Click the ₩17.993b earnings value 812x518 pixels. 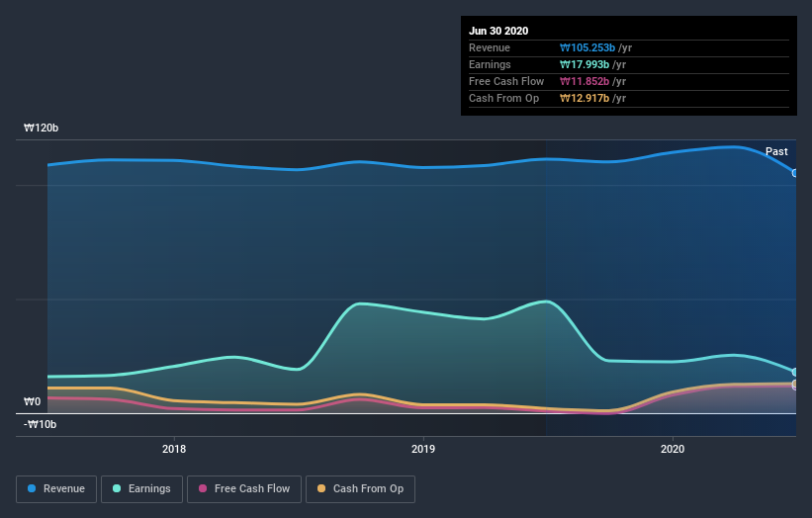(585, 64)
